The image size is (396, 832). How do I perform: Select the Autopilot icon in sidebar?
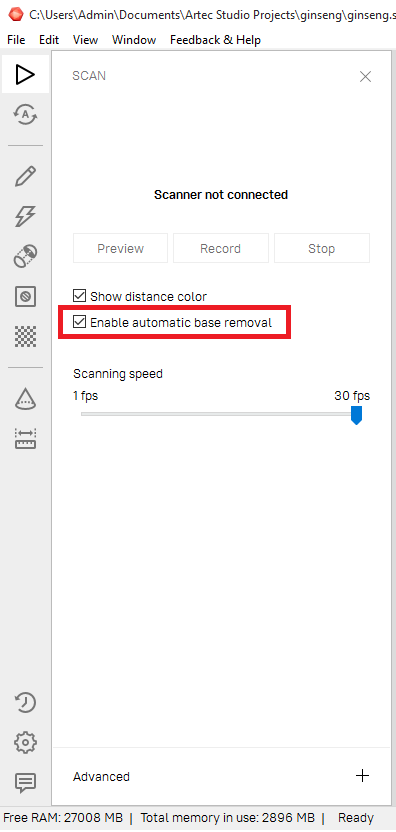(25, 114)
